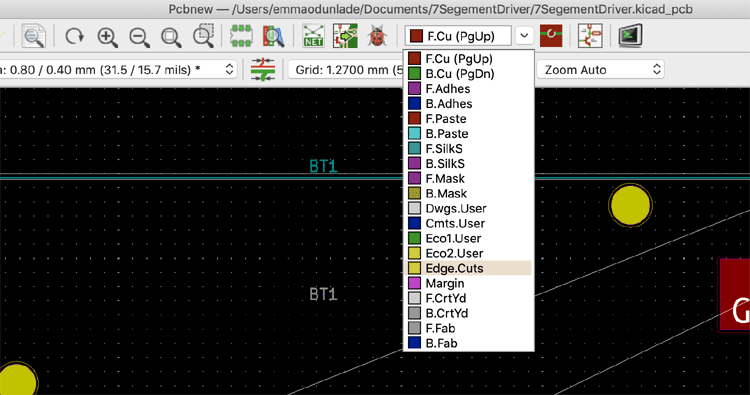This screenshot has width=750, height=395.
Task: Select B.Paste layer from list
Action: point(469,133)
